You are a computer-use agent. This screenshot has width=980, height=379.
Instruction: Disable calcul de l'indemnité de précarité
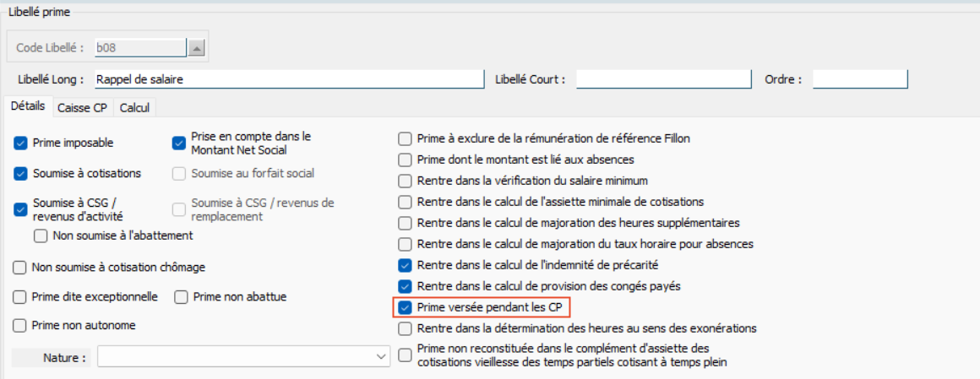coord(406,265)
